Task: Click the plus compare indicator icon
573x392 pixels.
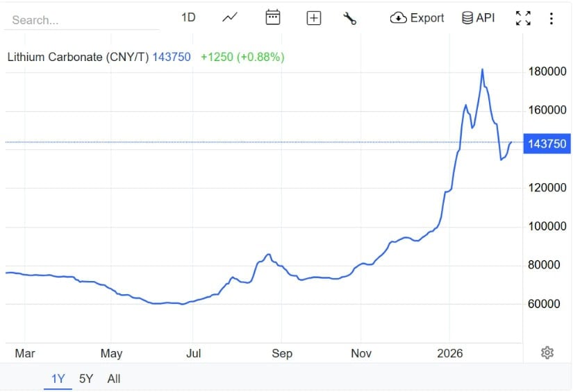Action: 314,19
